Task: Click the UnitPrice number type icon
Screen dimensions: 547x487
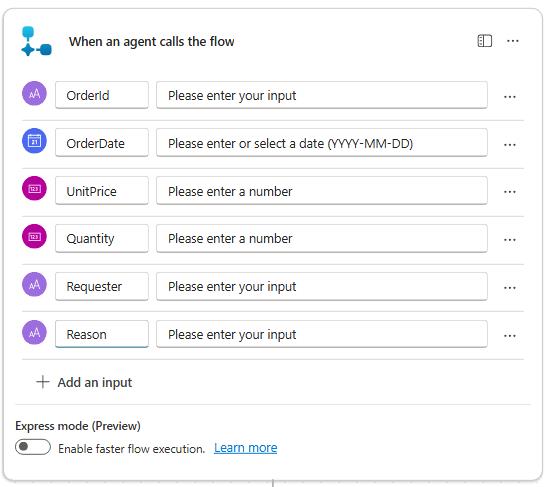Action: click(34, 189)
